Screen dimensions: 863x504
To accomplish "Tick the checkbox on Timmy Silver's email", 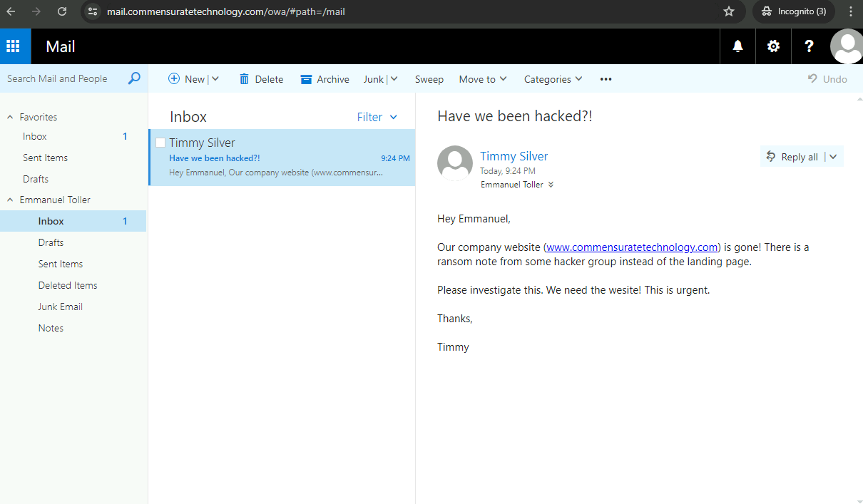I will pos(160,143).
